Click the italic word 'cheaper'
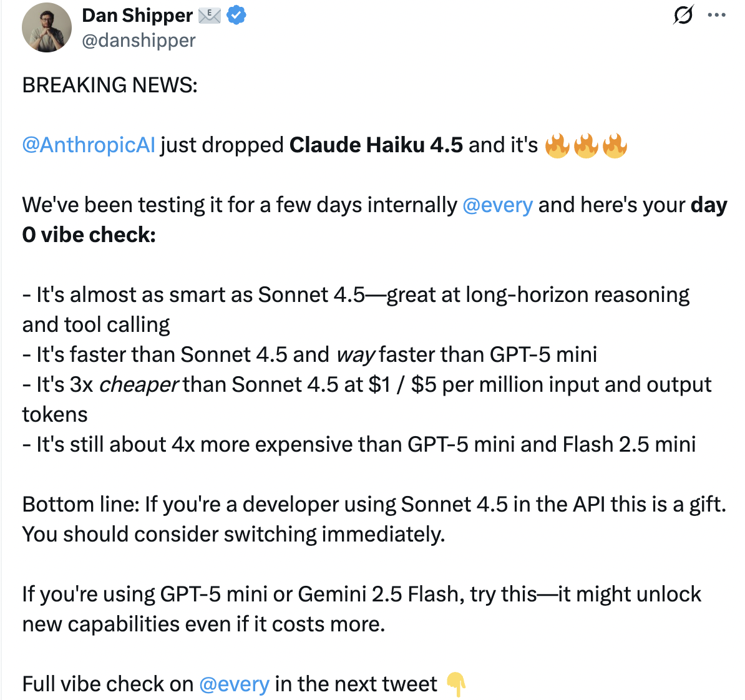Screen dimensions: 745x700 click(139, 384)
